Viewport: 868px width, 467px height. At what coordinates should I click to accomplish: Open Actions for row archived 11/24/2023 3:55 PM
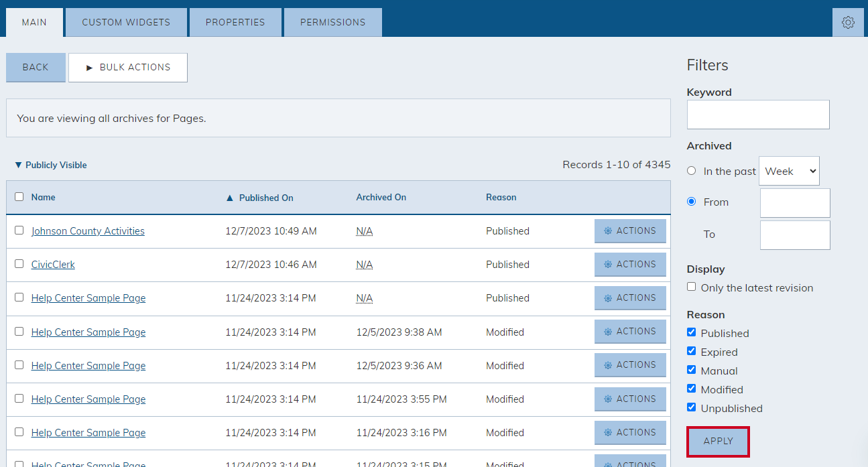coord(630,399)
